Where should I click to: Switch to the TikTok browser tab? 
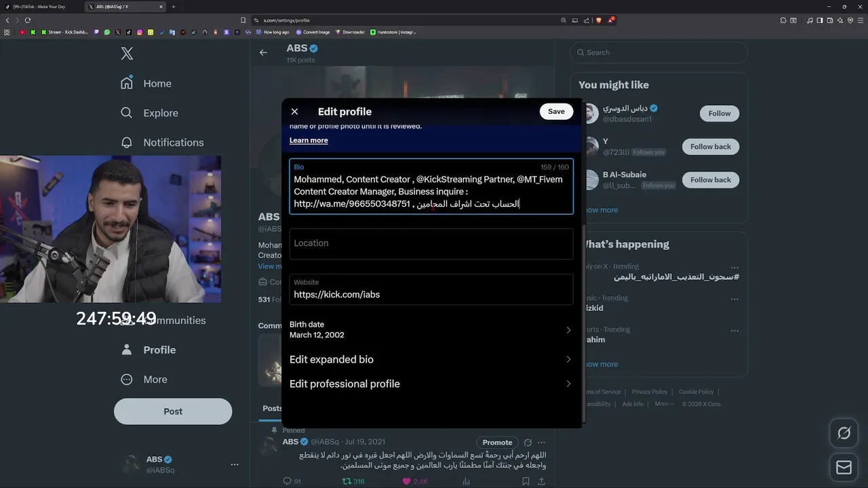click(x=39, y=7)
